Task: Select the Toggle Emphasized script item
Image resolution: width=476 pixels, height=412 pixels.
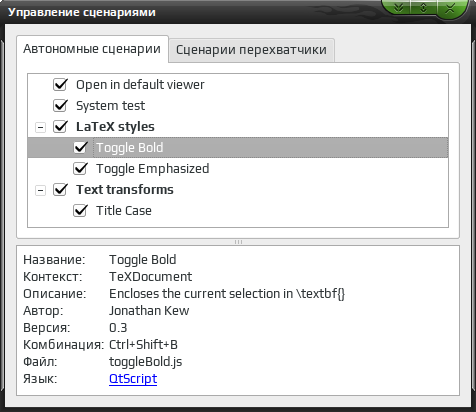Action: (153, 169)
